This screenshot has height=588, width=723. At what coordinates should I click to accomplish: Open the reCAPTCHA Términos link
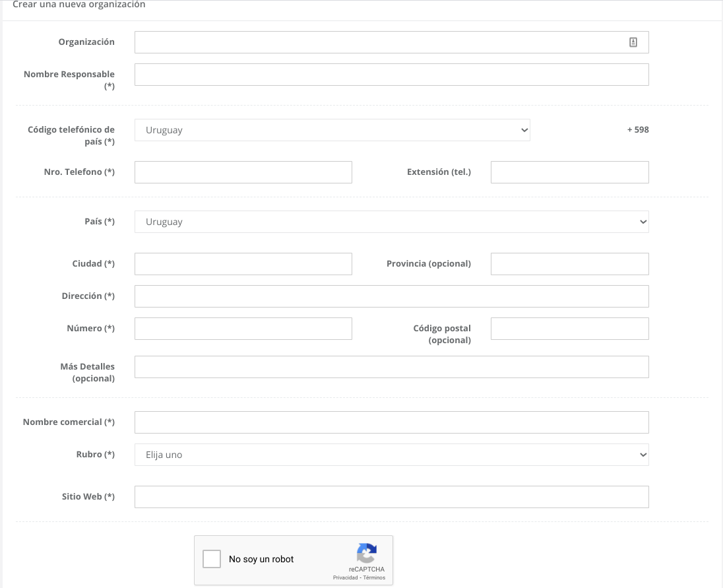tap(374, 577)
